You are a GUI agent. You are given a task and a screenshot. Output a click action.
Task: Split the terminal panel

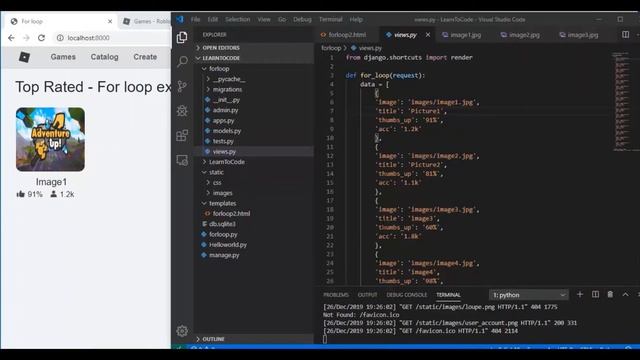pyautogui.click(x=596, y=294)
